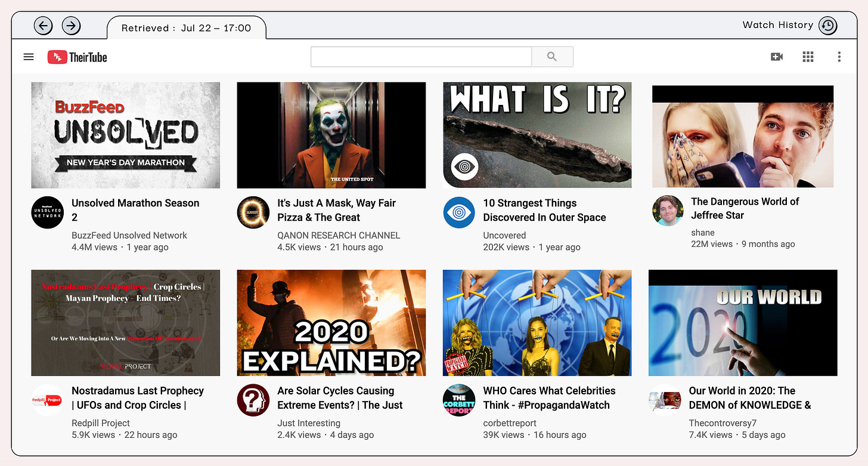868x466 pixels.
Task: Open the hamburger menu
Action: [29, 57]
